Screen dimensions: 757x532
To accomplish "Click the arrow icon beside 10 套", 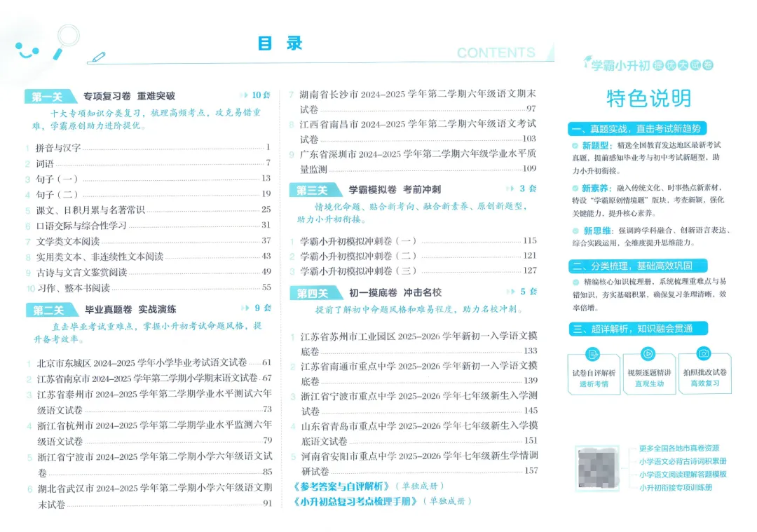I will coord(245,95).
